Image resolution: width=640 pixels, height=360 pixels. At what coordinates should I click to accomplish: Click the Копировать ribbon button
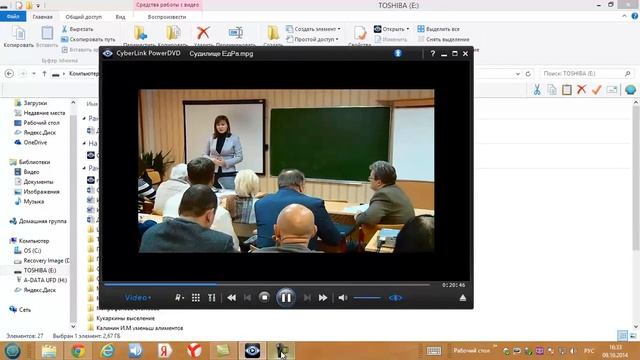pos(19,37)
